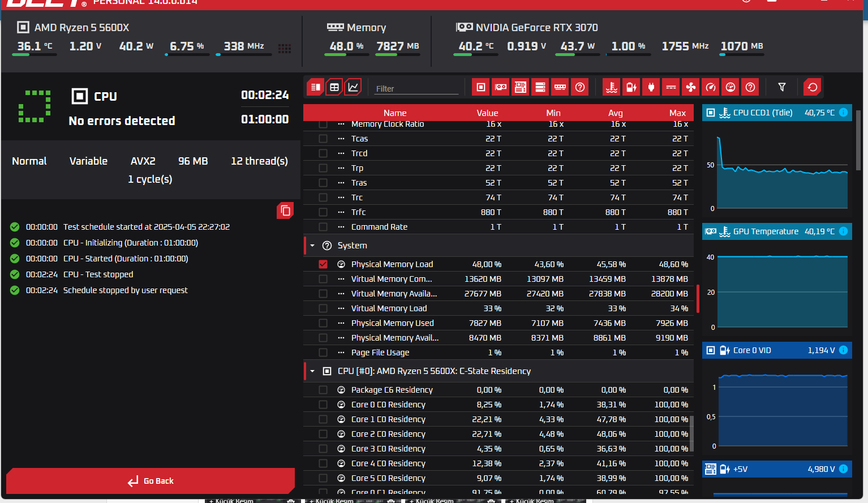This screenshot has width=868, height=503.
Task: Click the '12 thread(s)' setting label
Action: point(259,161)
